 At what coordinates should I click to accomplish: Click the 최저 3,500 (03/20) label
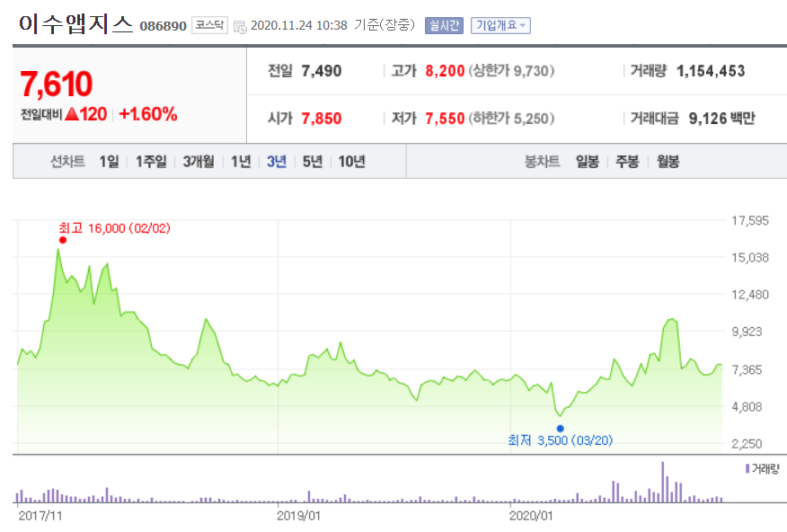pyautogui.click(x=560, y=440)
